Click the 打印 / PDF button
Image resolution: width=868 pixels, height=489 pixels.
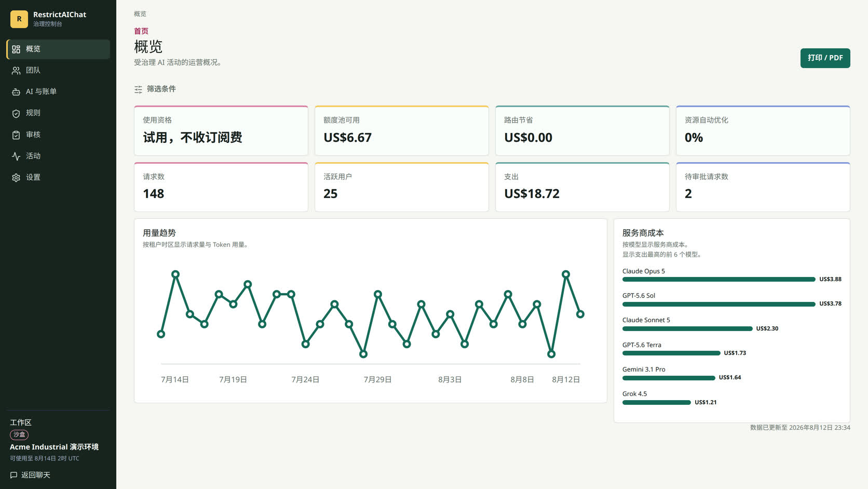coord(825,58)
